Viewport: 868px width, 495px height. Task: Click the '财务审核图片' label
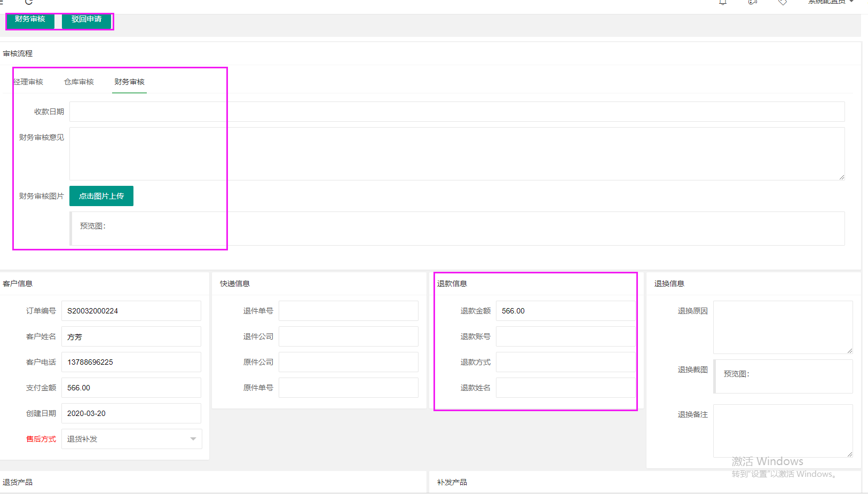[x=42, y=196]
